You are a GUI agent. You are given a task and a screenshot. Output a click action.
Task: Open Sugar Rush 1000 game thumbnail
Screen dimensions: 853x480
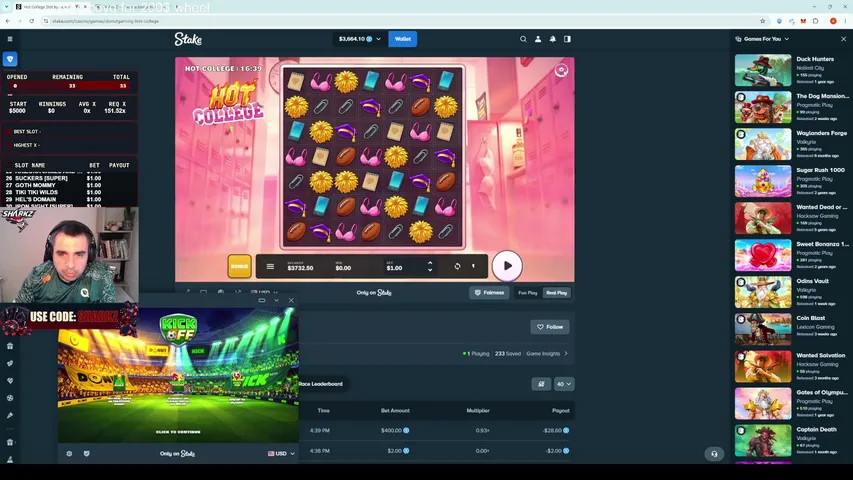[x=763, y=181]
